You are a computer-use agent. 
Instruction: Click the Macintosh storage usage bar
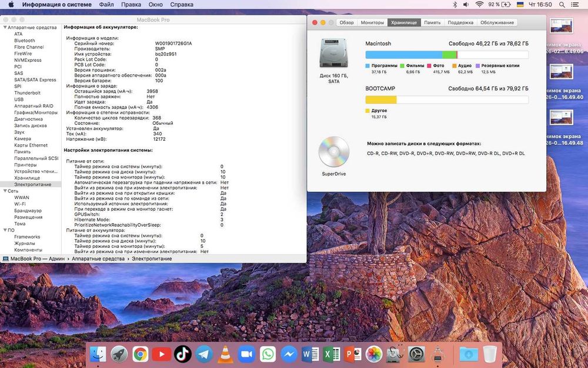(x=447, y=55)
